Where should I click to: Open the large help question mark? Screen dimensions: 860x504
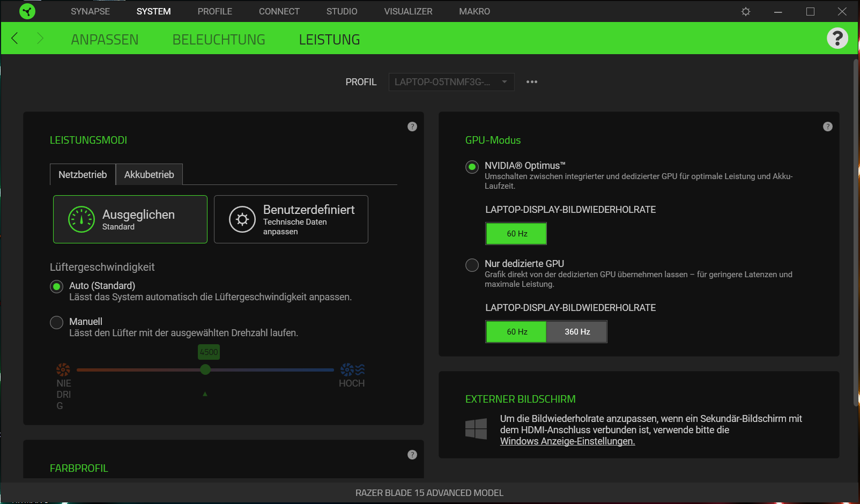(x=837, y=38)
